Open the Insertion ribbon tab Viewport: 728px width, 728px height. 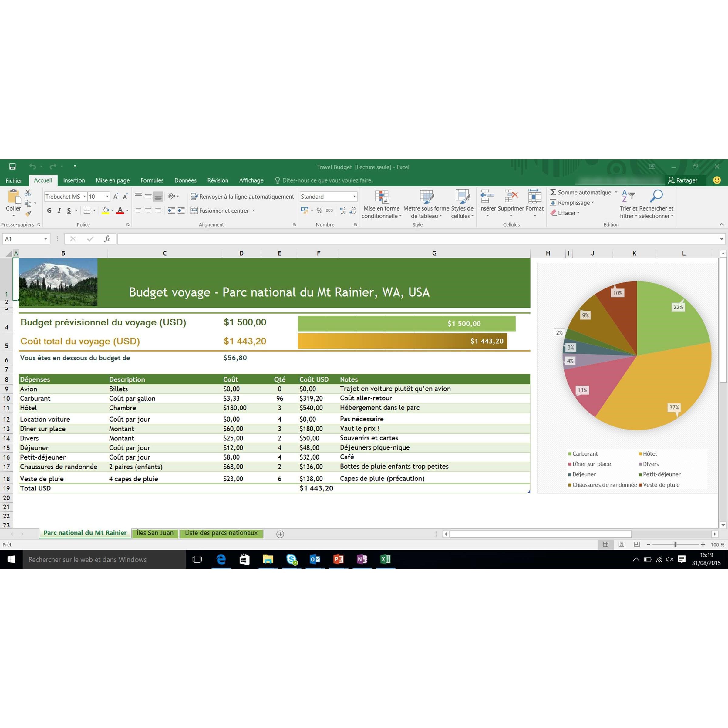click(x=74, y=180)
